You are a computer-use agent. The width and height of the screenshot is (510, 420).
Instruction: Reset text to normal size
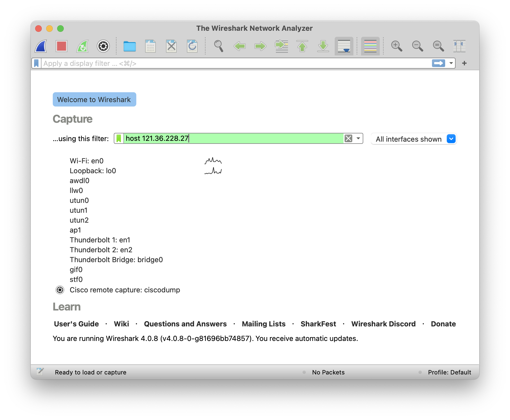point(439,46)
